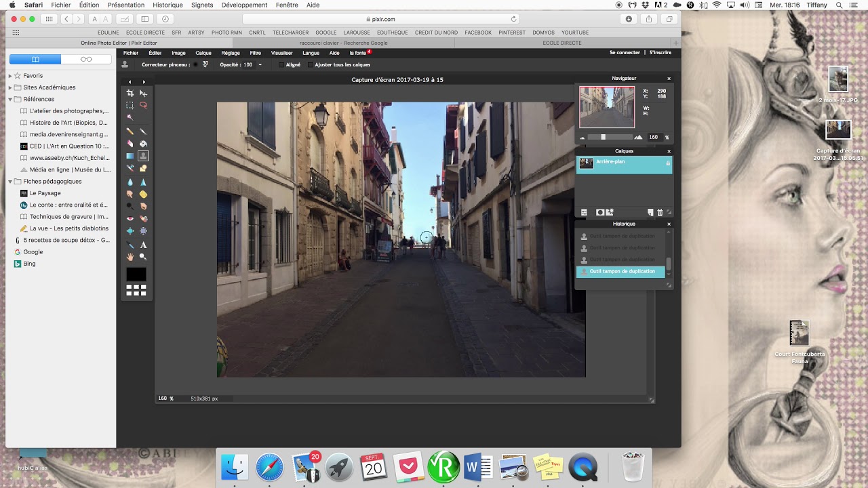
Task: Select the Crop tool in Pixlr
Action: [130, 93]
